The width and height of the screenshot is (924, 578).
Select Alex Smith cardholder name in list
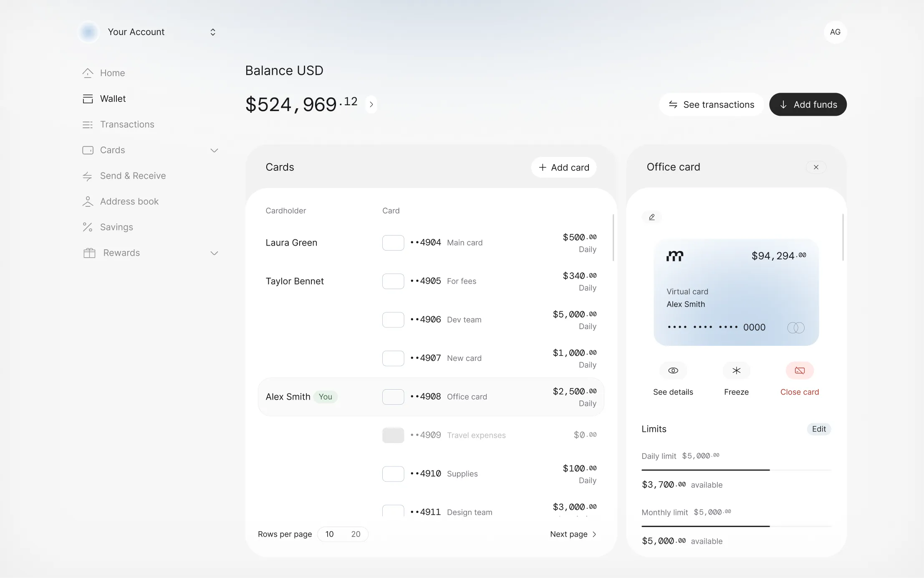(x=288, y=397)
